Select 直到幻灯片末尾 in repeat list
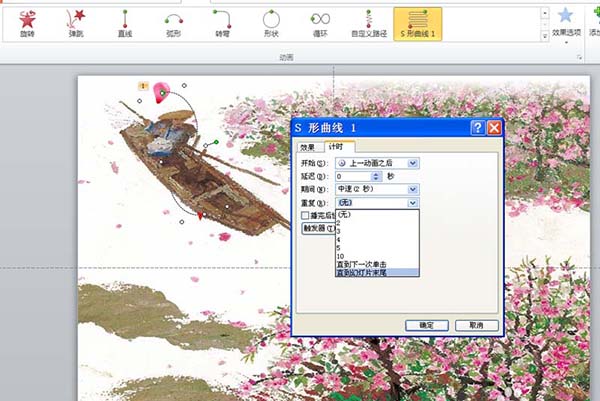This screenshot has height=401, width=600. tap(377, 273)
